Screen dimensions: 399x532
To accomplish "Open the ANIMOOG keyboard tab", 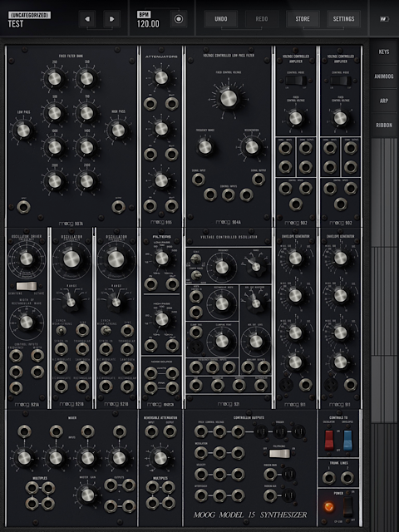I will (384, 76).
